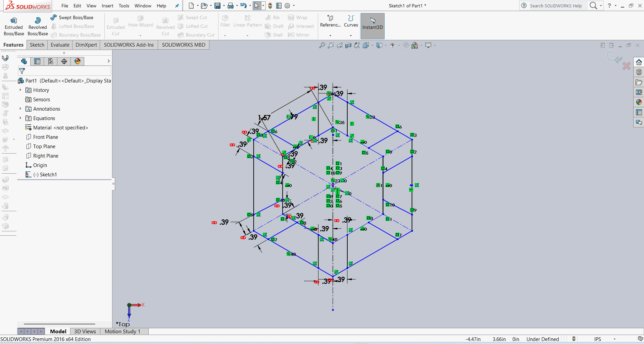Click the Open file icon

(204, 6)
